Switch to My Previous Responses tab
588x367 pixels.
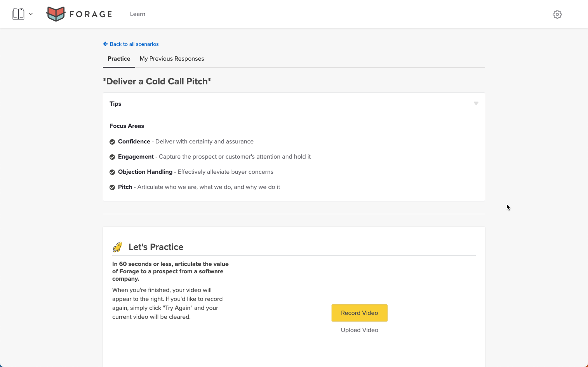(x=172, y=59)
